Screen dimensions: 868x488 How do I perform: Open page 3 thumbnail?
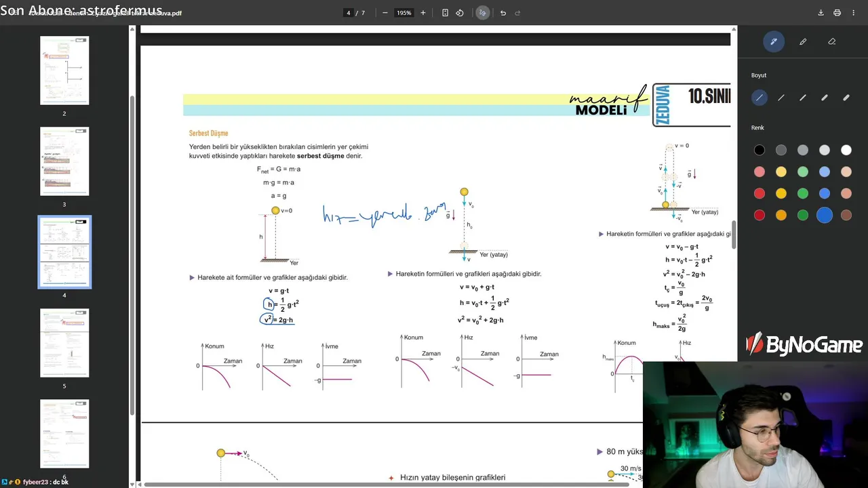tap(64, 161)
